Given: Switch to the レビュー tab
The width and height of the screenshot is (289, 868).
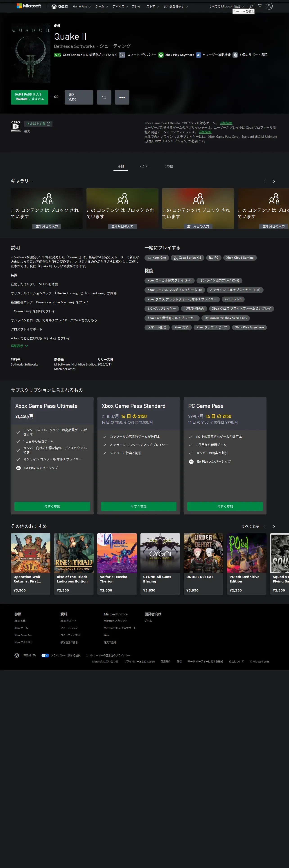Looking at the screenshot, I should (x=144, y=166).
